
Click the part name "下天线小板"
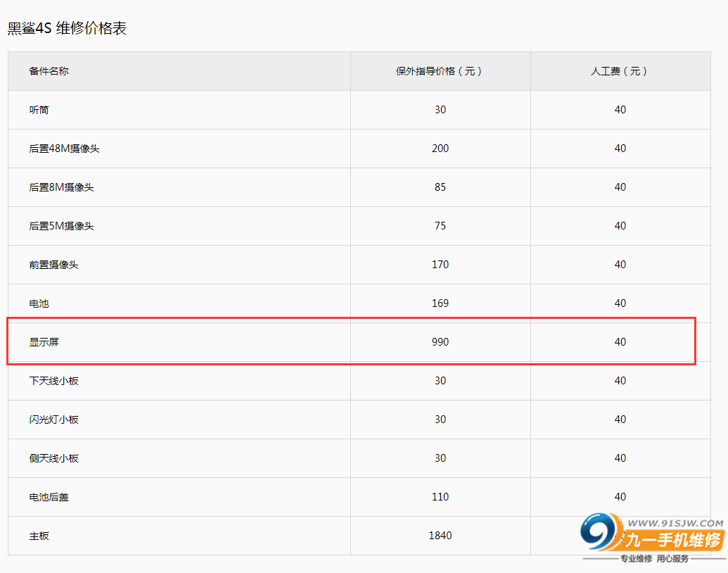pos(54,381)
